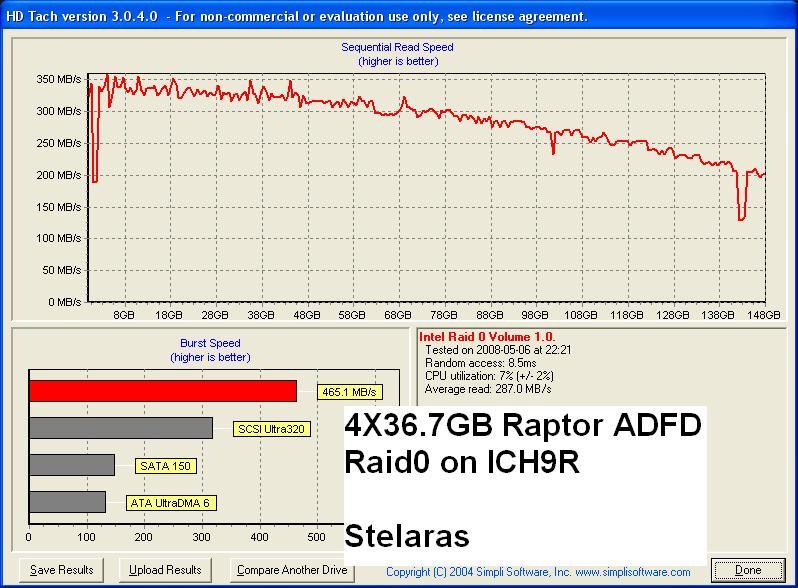
Task: Click the 'Tested on 2008-05-06 at 22:21' line
Action: (x=498, y=350)
